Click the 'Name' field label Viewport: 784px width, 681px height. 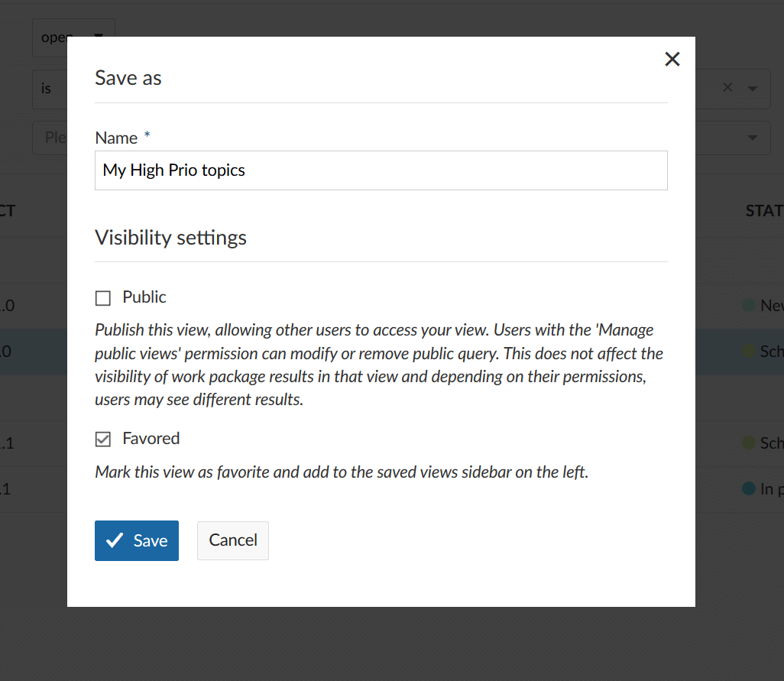[x=116, y=138]
